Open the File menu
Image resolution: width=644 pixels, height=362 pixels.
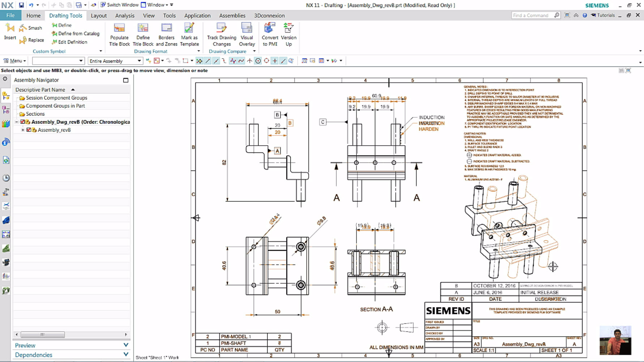[10, 16]
